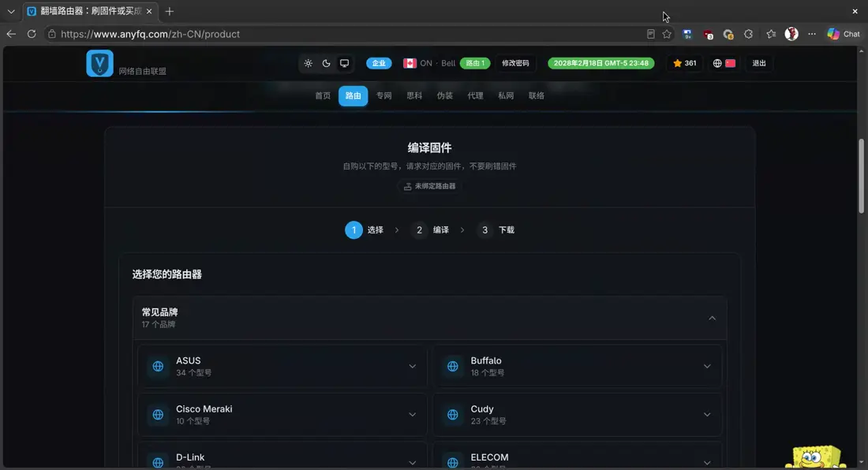Click browser back arrow
The width and height of the screenshot is (868, 470).
[x=11, y=34]
